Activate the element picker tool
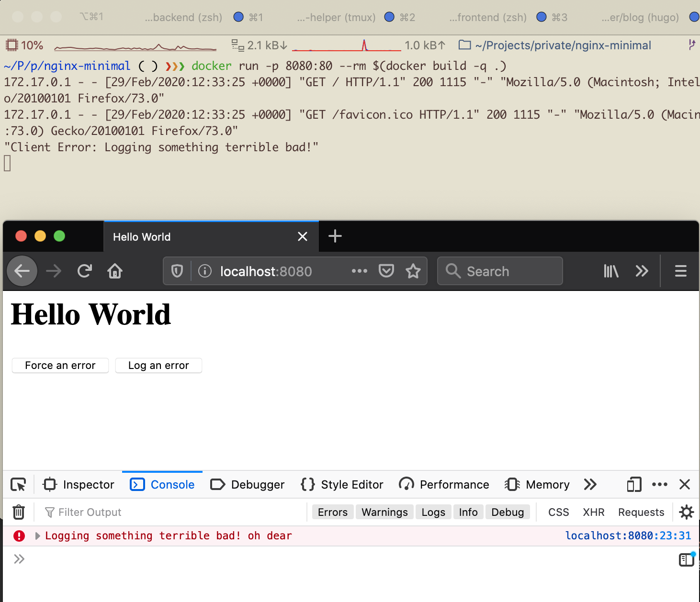Screen dimensions: 700x602 [18, 485]
